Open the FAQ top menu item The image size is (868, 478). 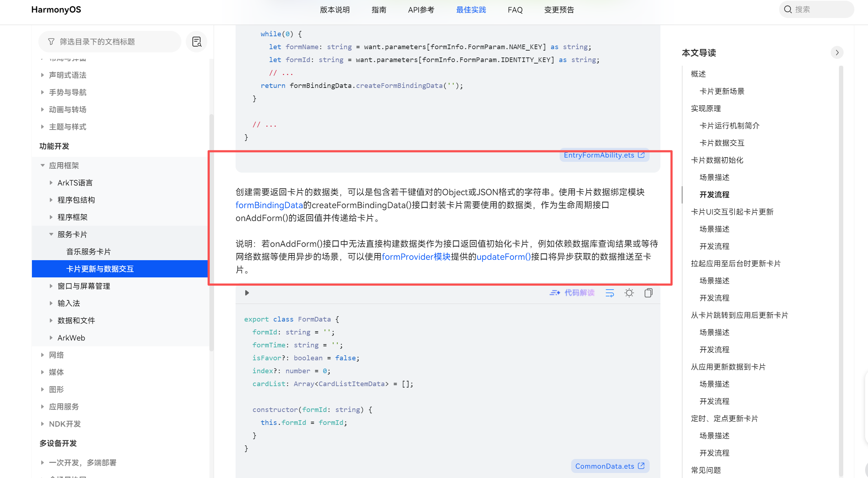click(515, 10)
